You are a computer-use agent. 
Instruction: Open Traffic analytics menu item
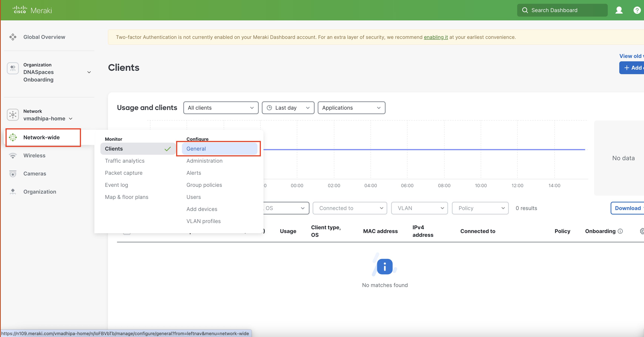coord(125,161)
